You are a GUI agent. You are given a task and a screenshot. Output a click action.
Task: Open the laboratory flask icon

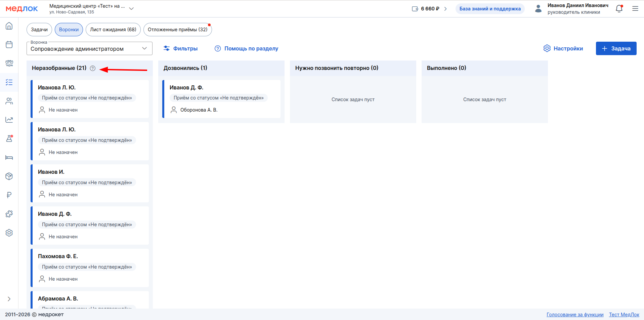pos(9,138)
